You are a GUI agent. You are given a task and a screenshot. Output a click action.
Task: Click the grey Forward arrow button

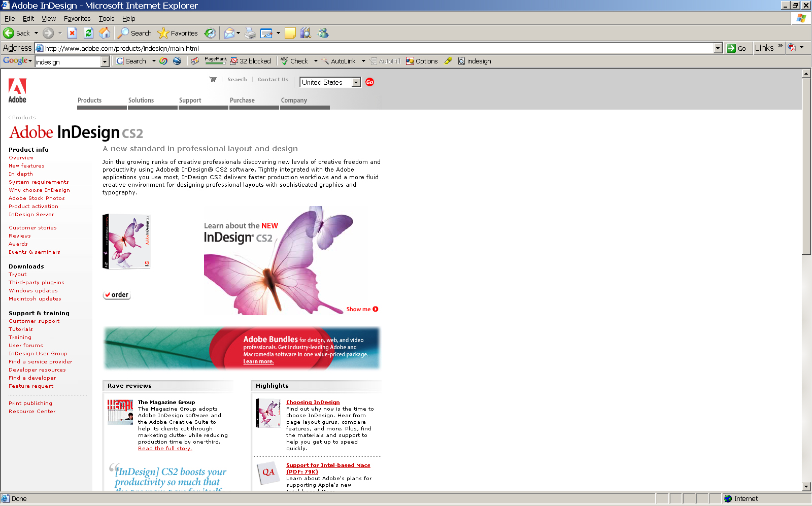[x=48, y=33]
